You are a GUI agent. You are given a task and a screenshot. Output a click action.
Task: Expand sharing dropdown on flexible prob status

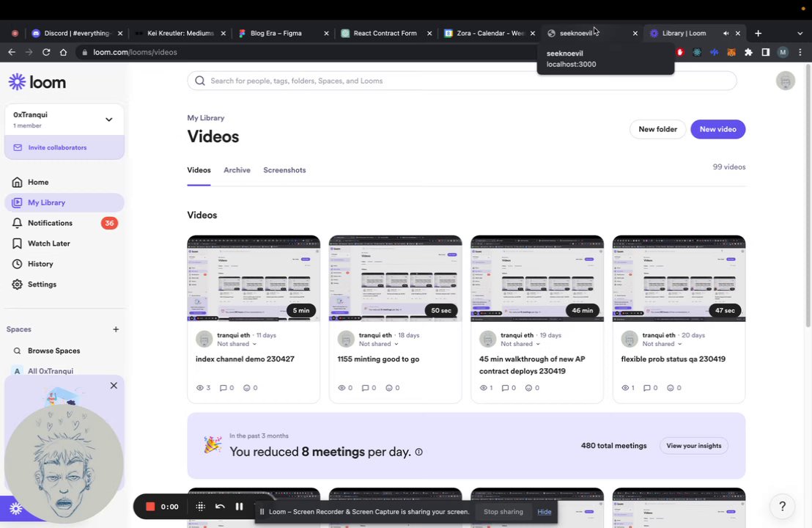[x=662, y=344]
